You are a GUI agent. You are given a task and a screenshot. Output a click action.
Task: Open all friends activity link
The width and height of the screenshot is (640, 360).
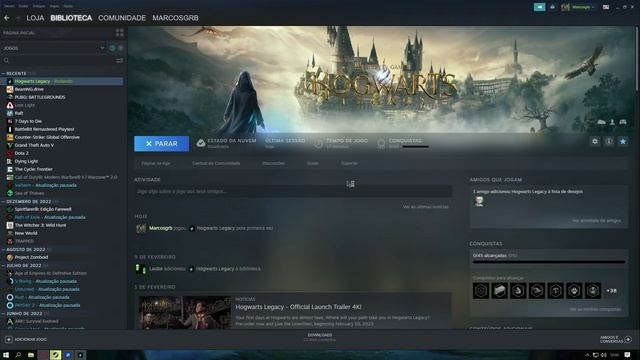tap(596, 220)
